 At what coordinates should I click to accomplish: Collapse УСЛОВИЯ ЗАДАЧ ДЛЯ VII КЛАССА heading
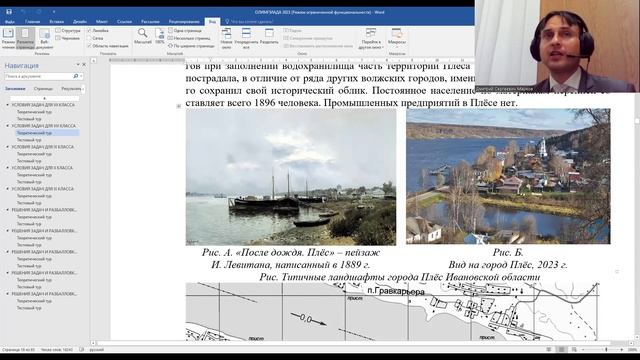point(7,126)
